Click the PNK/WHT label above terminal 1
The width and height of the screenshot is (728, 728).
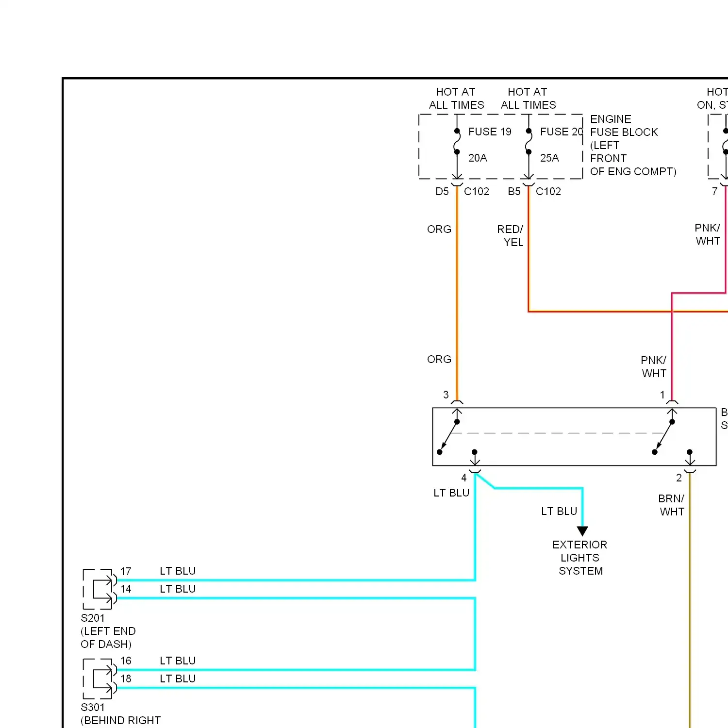tap(654, 367)
